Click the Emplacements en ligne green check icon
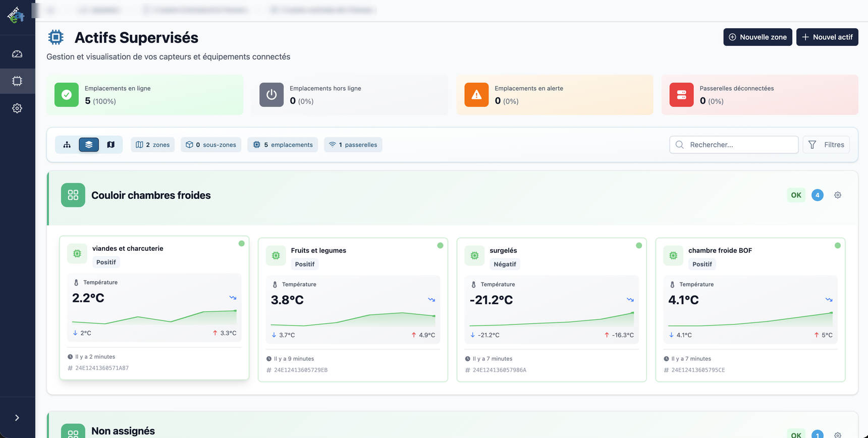The width and height of the screenshot is (868, 438). click(67, 95)
